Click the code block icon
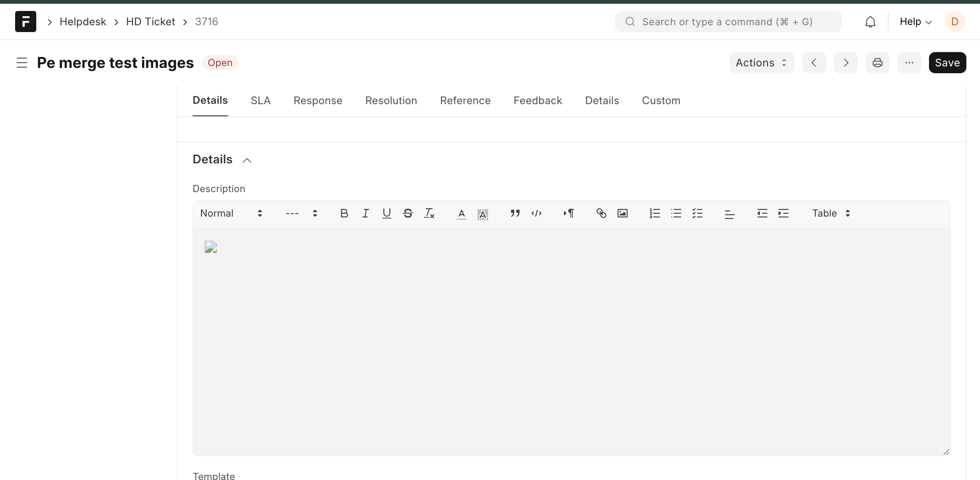Image resolution: width=980 pixels, height=480 pixels. pyautogui.click(x=536, y=213)
